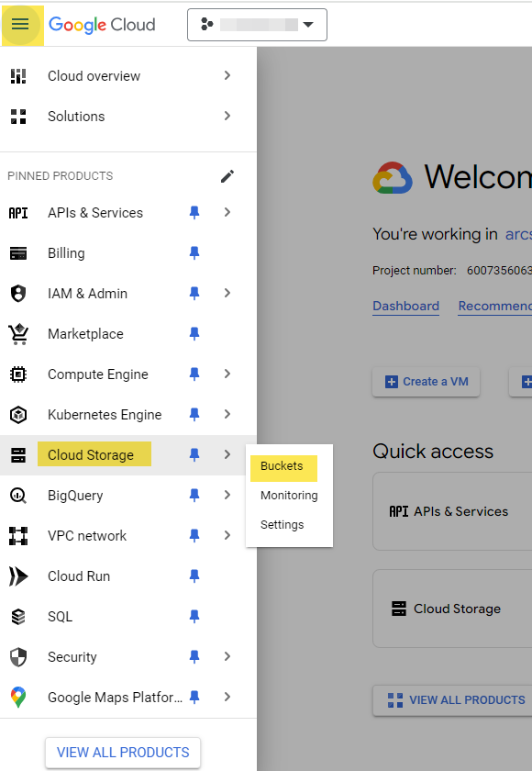Image resolution: width=532 pixels, height=771 pixels.
Task: Click the Google Cloud rainbow logo beside Welcome
Action: pyautogui.click(x=393, y=177)
